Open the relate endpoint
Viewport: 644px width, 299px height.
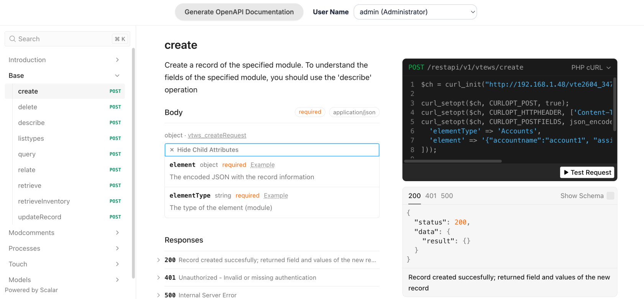(65, 170)
